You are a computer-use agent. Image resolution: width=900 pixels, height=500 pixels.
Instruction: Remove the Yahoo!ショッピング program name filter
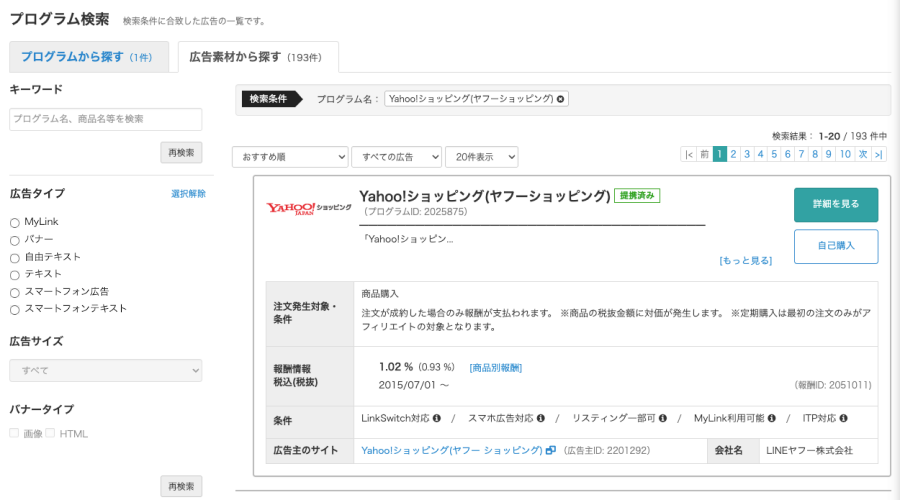561,99
